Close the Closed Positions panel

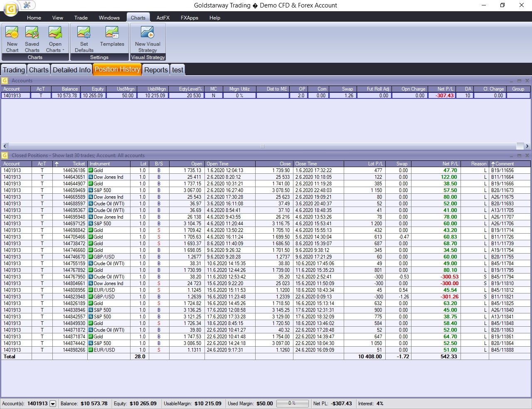527,155
